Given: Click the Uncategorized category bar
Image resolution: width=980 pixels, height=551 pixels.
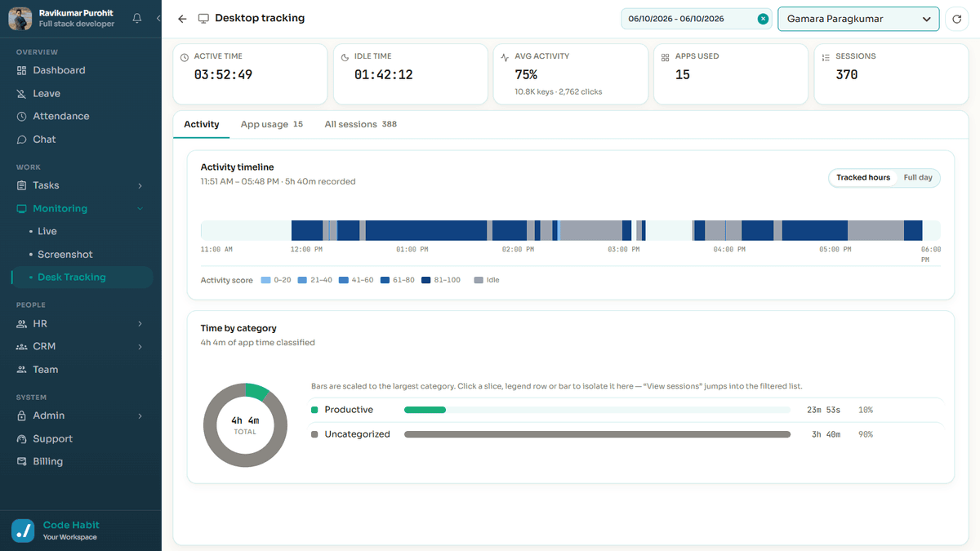Looking at the screenshot, I should coord(598,435).
